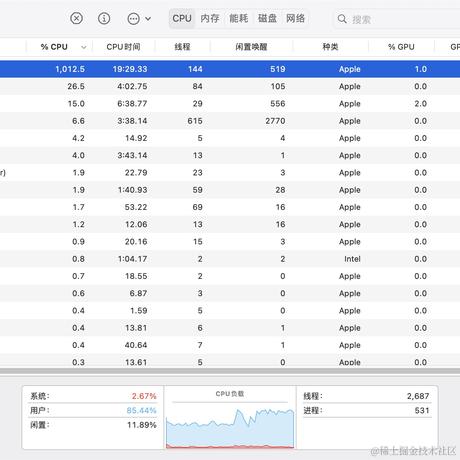Viewport: 460px width, 460px height.
Task: Sort by the 线程 column header
Action: point(182,47)
